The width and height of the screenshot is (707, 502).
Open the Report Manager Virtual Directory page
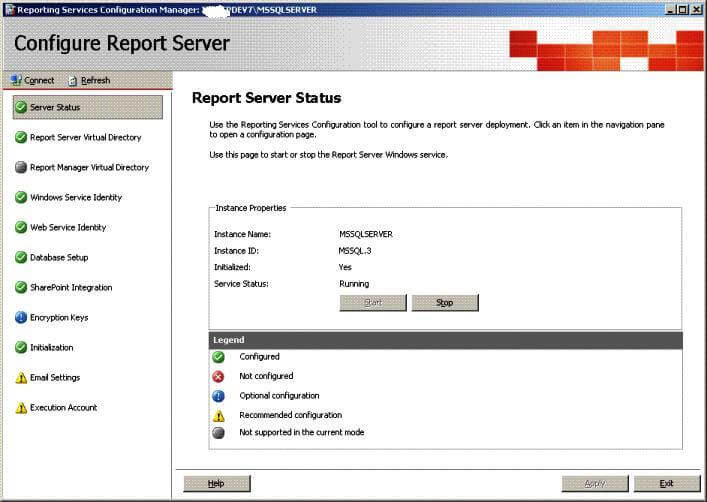click(89, 167)
